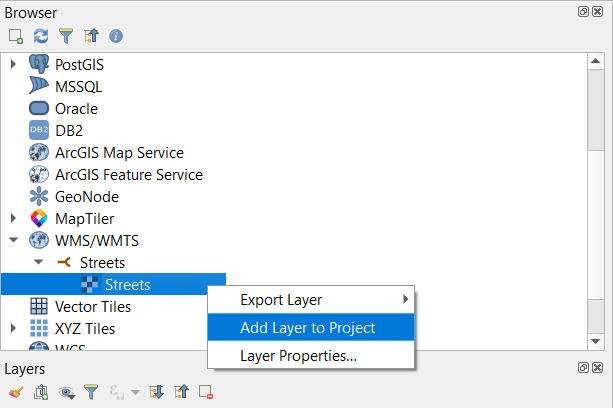Choose Add Layer to Project

click(x=307, y=327)
